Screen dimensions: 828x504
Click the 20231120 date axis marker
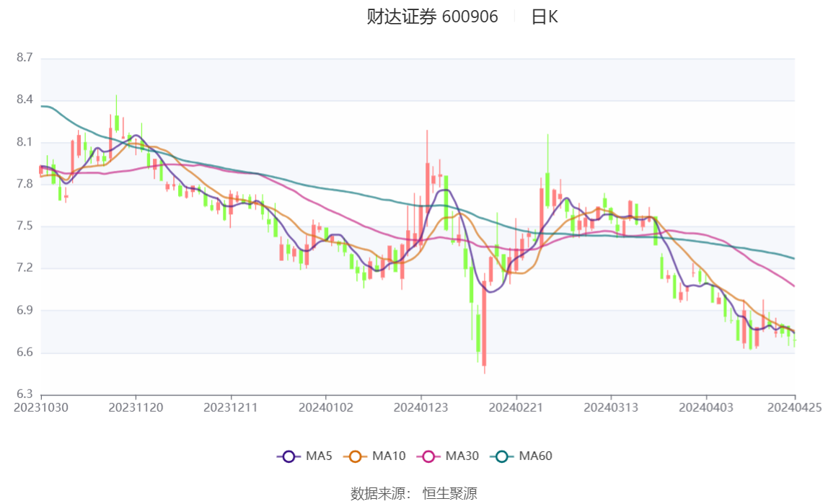tap(136, 407)
